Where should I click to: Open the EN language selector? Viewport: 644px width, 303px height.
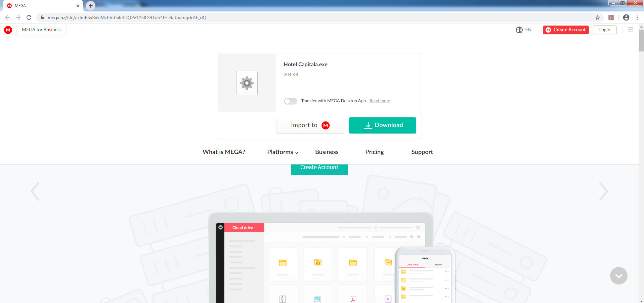click(x=528, y=30)
